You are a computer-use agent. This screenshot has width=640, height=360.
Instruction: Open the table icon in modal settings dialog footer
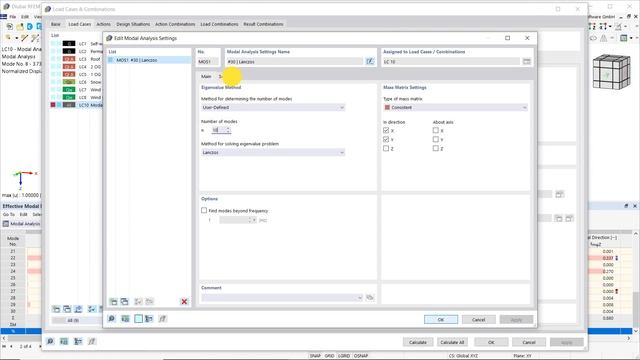tap(125, 318)
